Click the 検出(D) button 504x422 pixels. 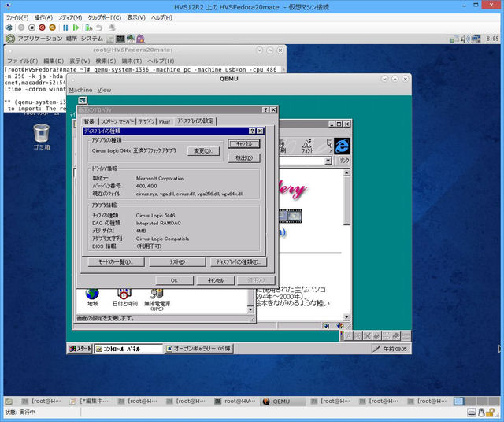tap(244, 157)
